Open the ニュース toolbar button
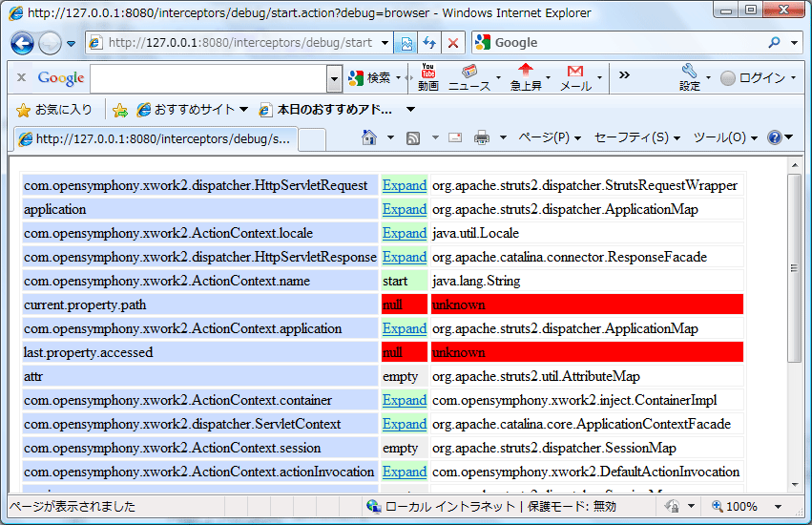This screenshot has width=812, height=525. click(469, 77)
